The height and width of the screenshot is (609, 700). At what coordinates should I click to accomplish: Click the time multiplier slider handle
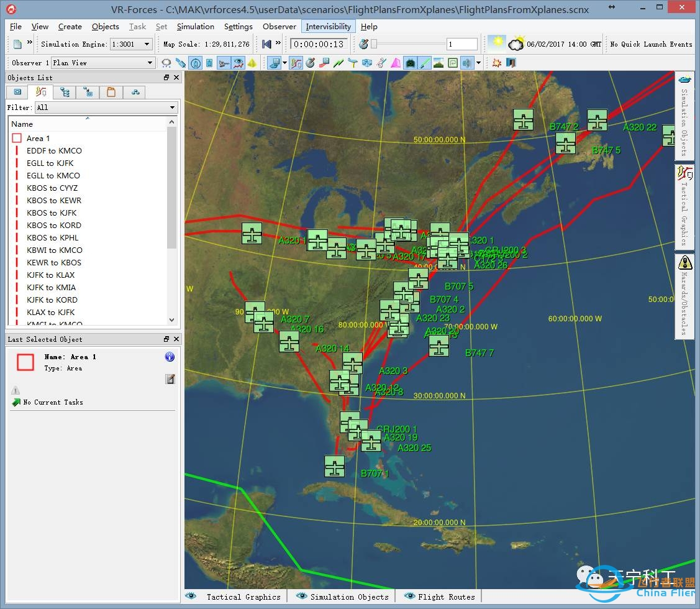tap(374, 44)
